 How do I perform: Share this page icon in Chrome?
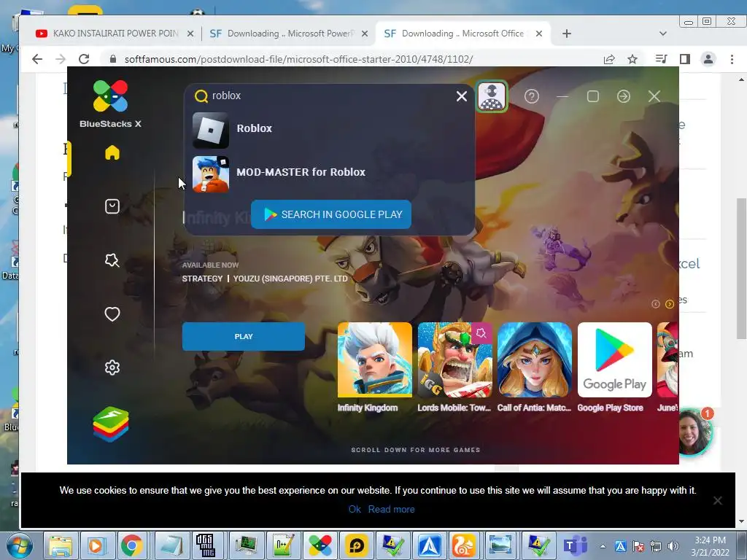609,59
